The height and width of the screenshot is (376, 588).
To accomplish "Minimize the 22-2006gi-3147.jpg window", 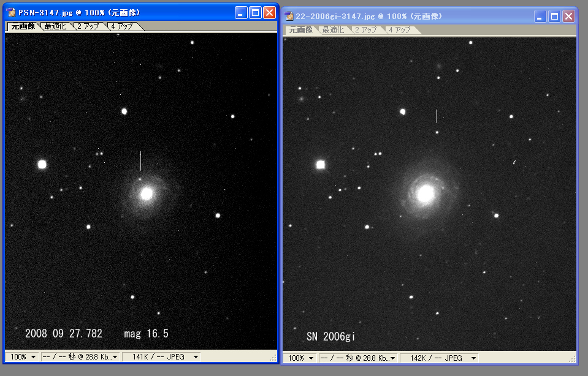I will 540,17.
